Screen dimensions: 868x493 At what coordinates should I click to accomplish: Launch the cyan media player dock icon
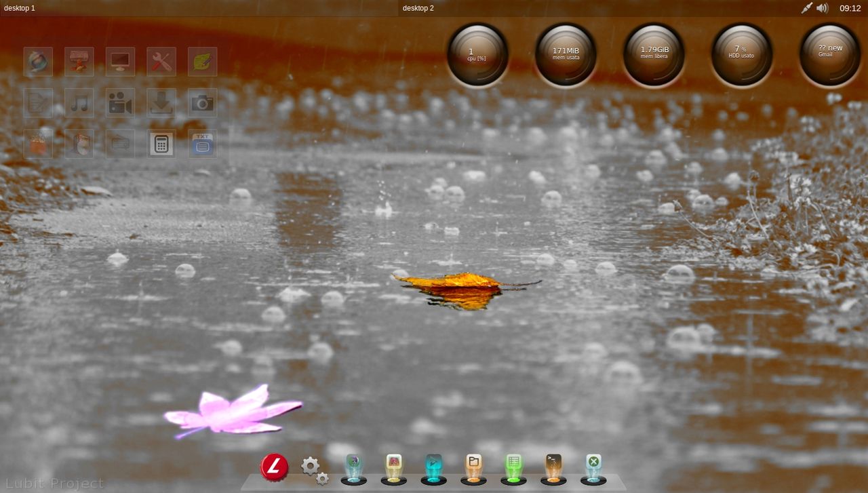[433, 469]
